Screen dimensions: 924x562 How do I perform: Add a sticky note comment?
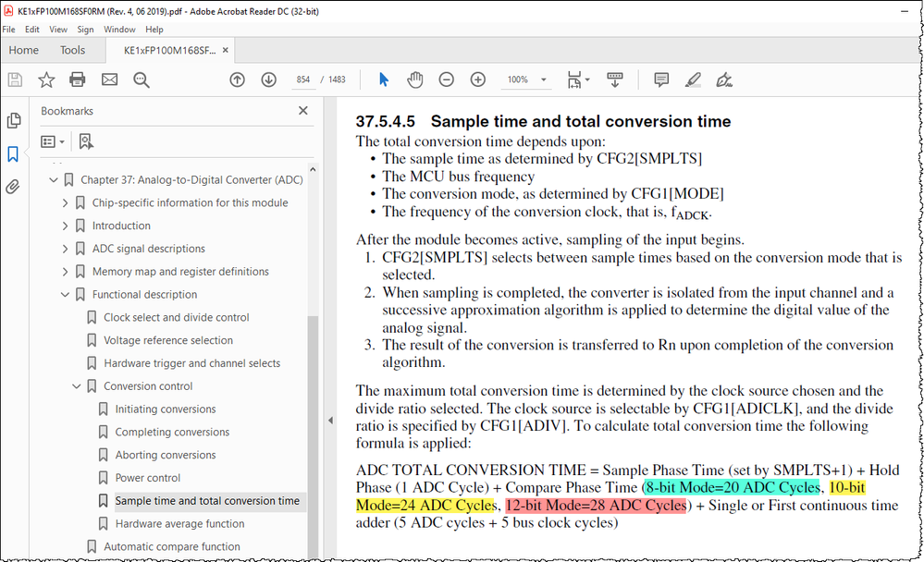(x=661, y=79)
